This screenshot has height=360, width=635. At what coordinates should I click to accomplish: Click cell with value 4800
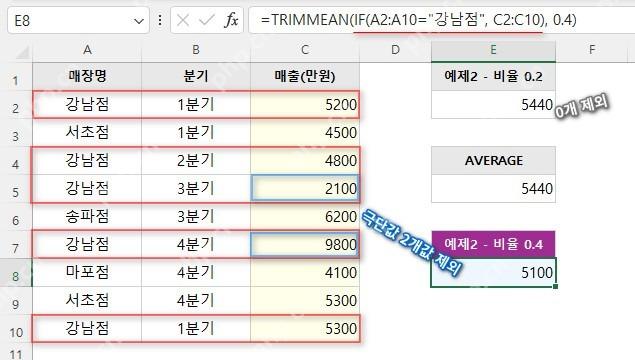click(305, 160)
